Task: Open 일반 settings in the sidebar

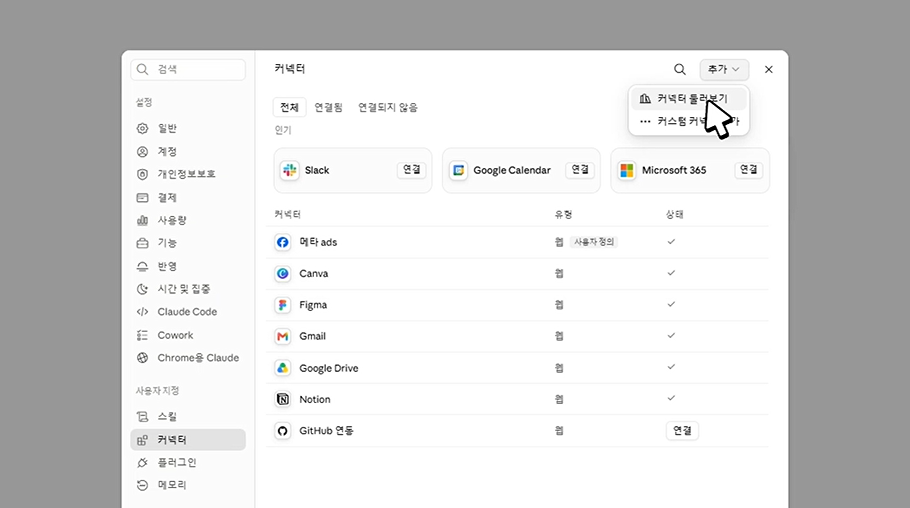Action: click(188, 128)
